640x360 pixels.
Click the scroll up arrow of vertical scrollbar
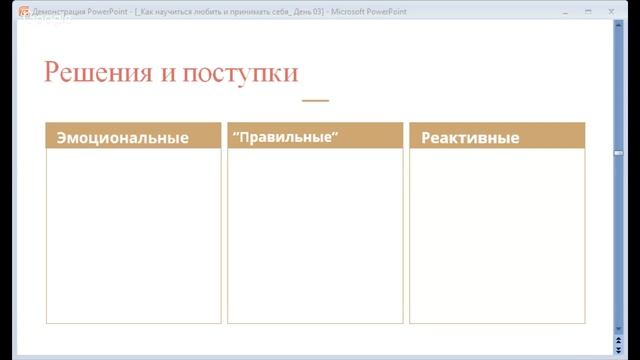(619, 25)
